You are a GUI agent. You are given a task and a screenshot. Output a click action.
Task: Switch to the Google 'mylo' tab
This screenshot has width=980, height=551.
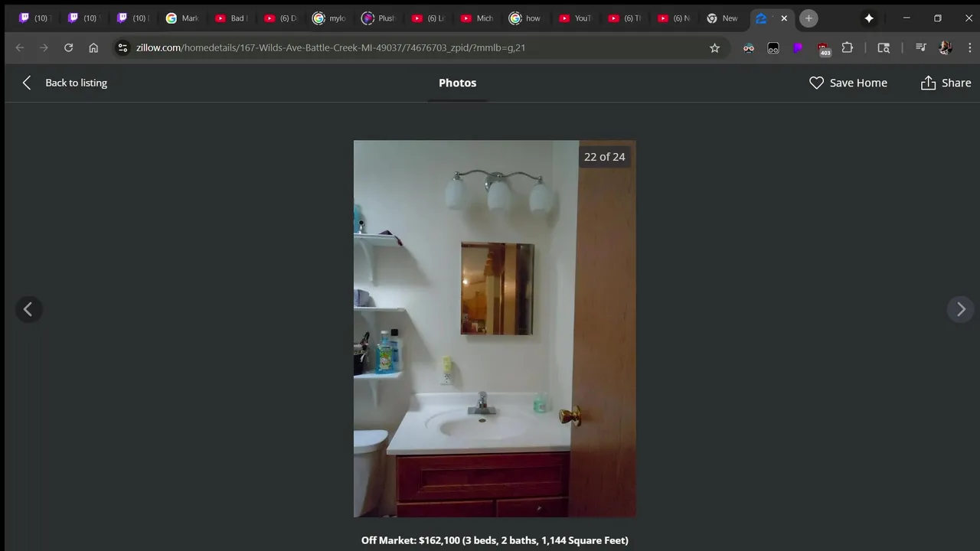point(330,18)
